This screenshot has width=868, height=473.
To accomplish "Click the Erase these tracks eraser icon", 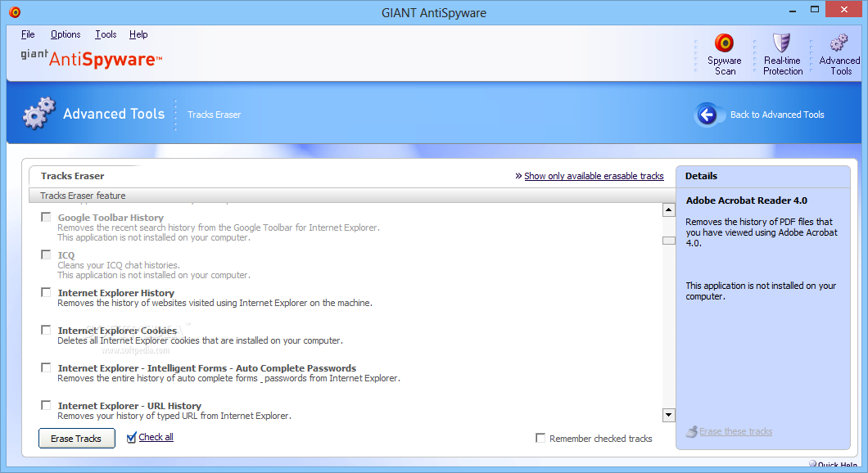I will pyautogui.click(x=692, y=431).
